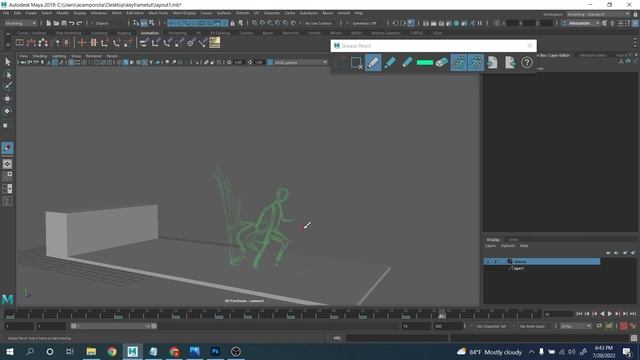Viewport: 640px width, 360px height.
Task: Open Photoshop from the Windows taskbar
Action: (x=215, y=351)
